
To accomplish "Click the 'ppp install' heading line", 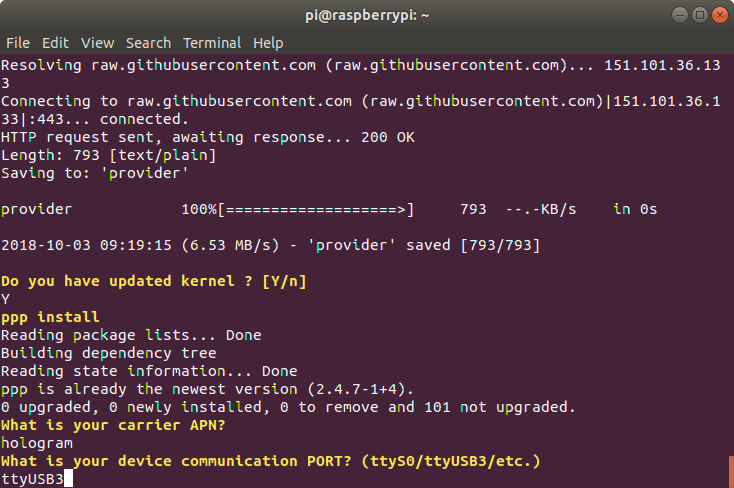I will 50,317.
